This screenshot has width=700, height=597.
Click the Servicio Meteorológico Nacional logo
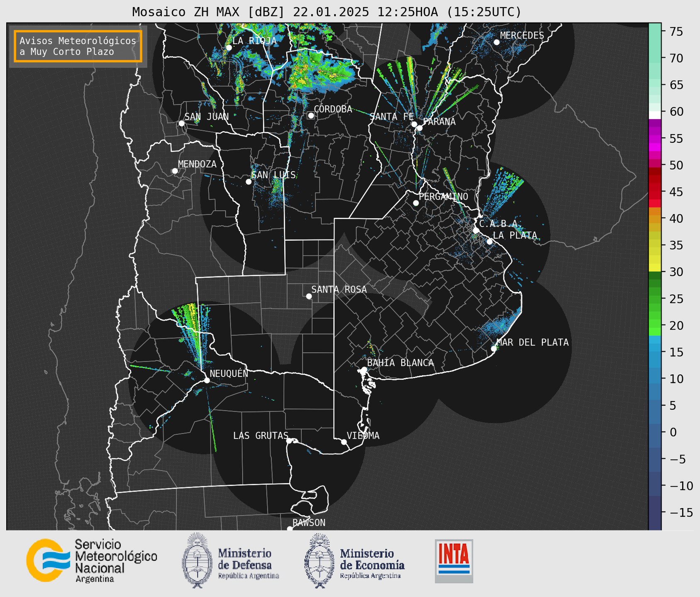[x=92, y=560]
